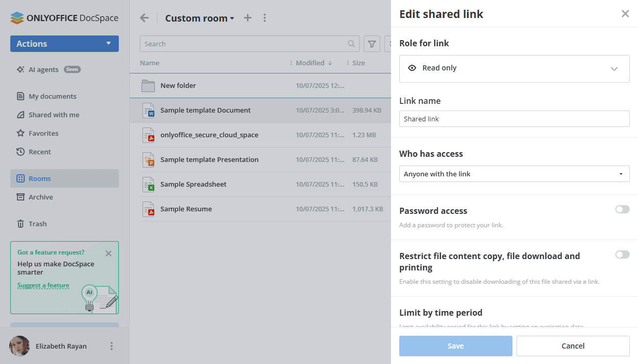Toggle restrict file content copy and download

pos(622,254)
